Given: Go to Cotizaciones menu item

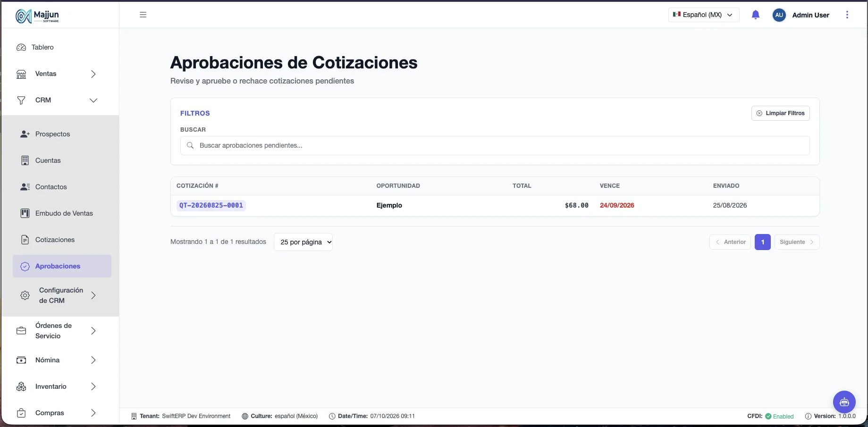Looking at the screenshot, I should point(62,240).
